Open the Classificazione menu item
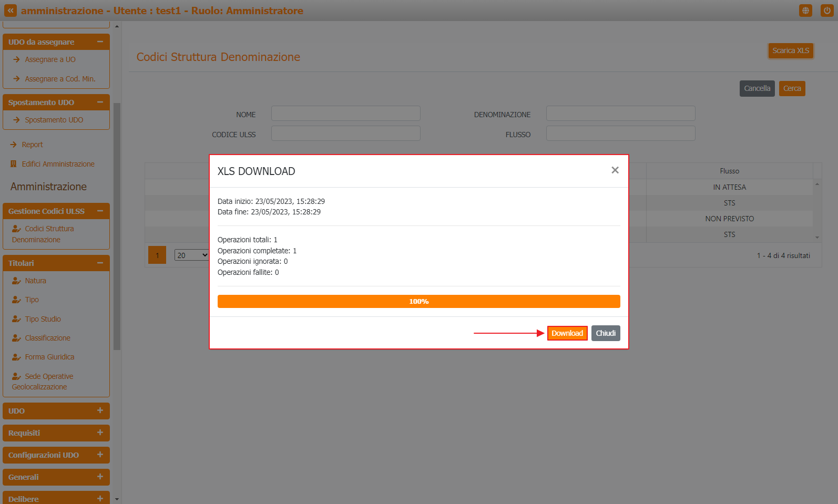This screenshot has width=838, height=504. coord(47,338)
